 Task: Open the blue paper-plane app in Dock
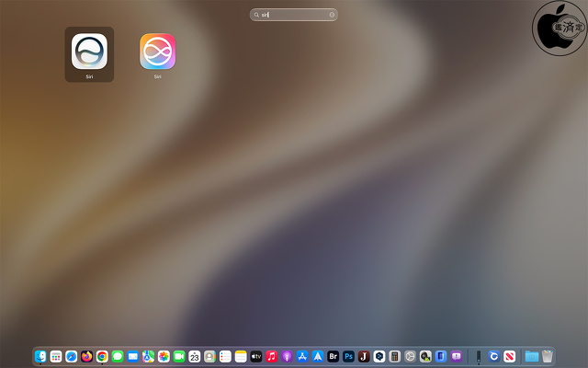tap(318, 356)
